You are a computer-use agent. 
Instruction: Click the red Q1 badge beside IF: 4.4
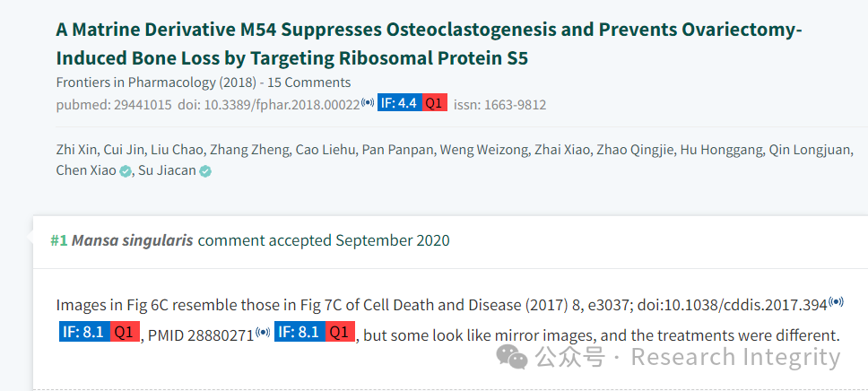[x=435, y=103]
